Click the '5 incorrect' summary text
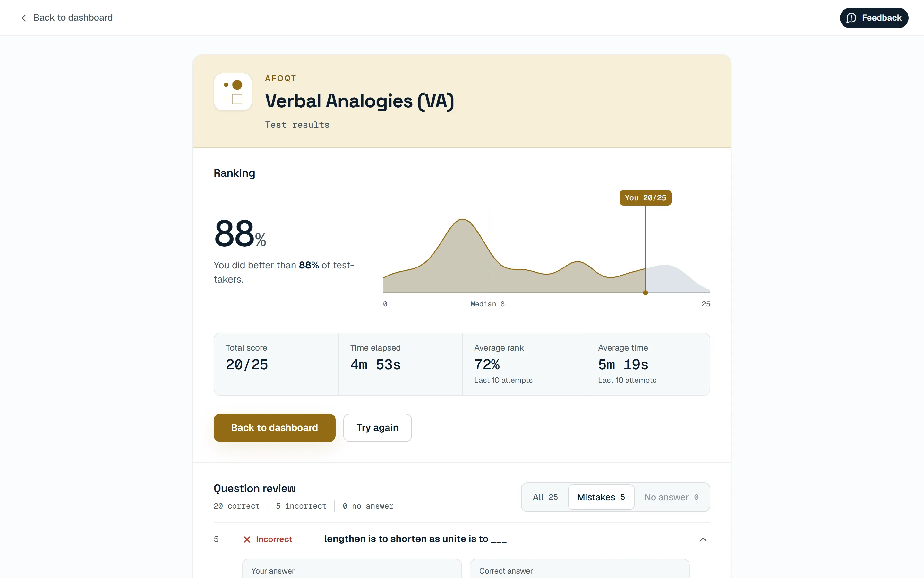This screenshot has height=578, width=924. point(301,506)
